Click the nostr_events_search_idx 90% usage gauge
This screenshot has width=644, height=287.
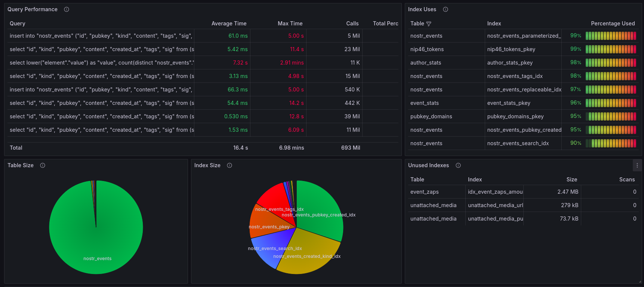(x=611, y=143)
